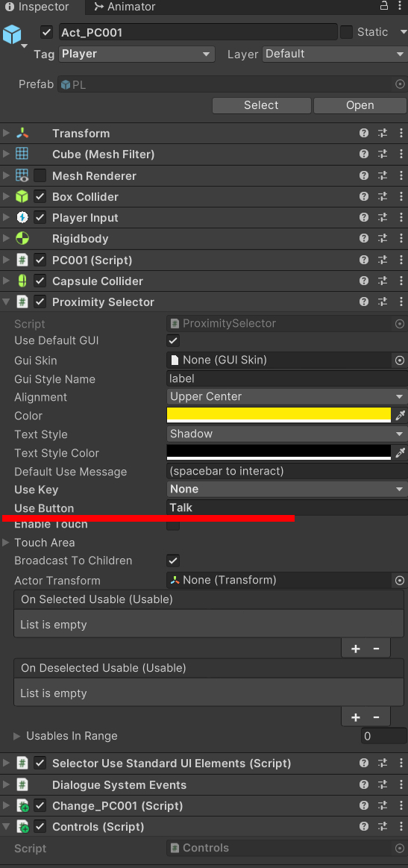Screen dimensions: 408x868
Task: Toggle the Inspector lock icon
Action: click(383, 6)
